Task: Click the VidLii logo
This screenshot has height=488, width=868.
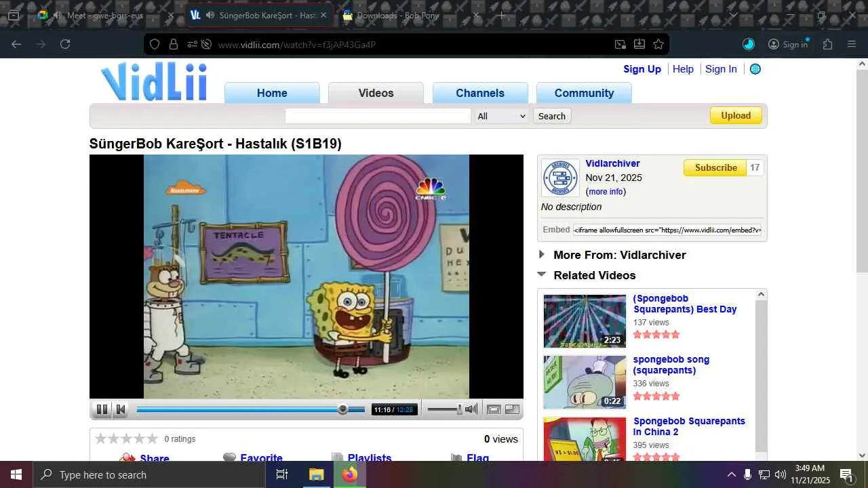Action: coord(154,81)
